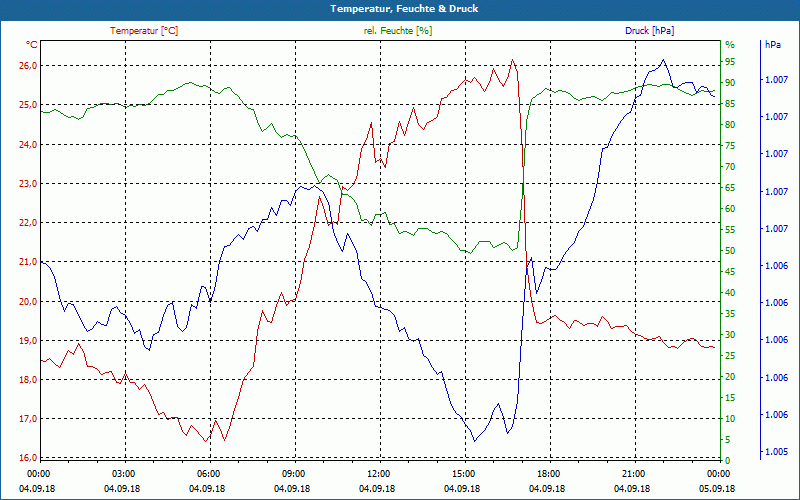Click the '12:00' time axis label
Image resolution: width=800 pixels, height=500 pixels.
click(379, 474)
